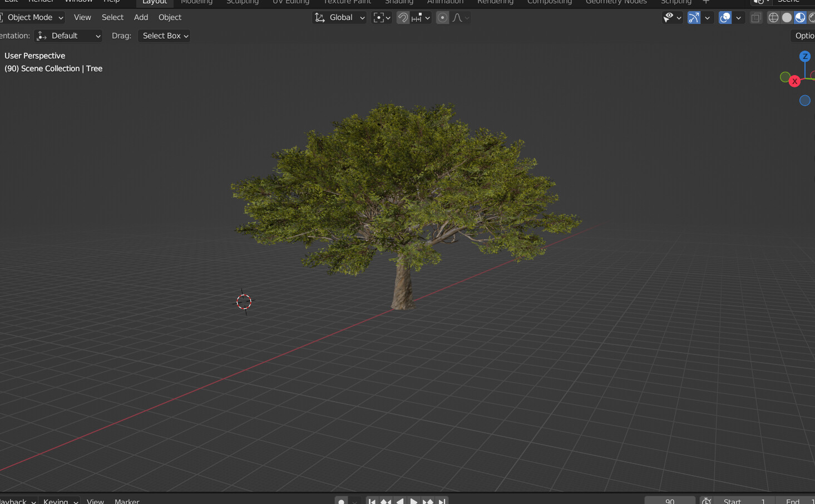
Task: Toggle viewport overlays visibility
Action: [724, 17]
